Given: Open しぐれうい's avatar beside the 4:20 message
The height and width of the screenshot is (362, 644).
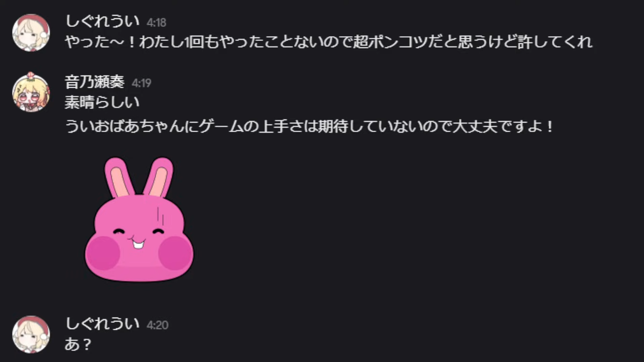Looking at the screenshot, I should pyautogui.click(x=31, y=335).
